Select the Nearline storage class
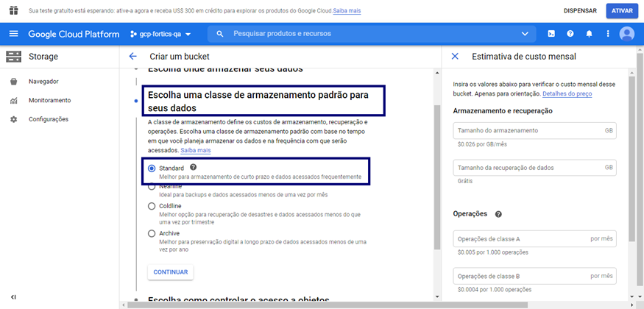Viewport: 644px width, 309px height. (x=152, y=187)
